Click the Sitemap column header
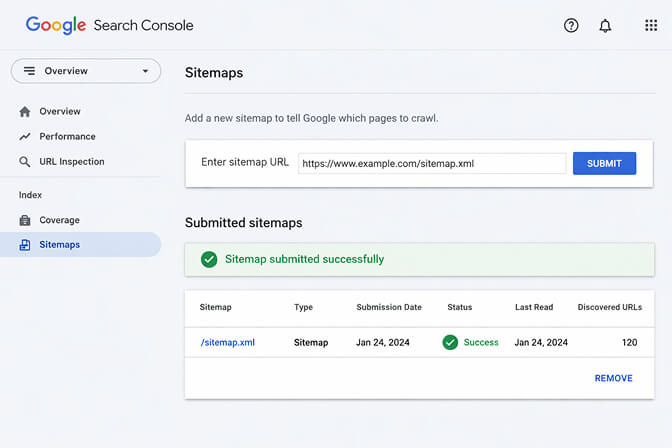Screen dimensions: 672x448 coord(216,307)
